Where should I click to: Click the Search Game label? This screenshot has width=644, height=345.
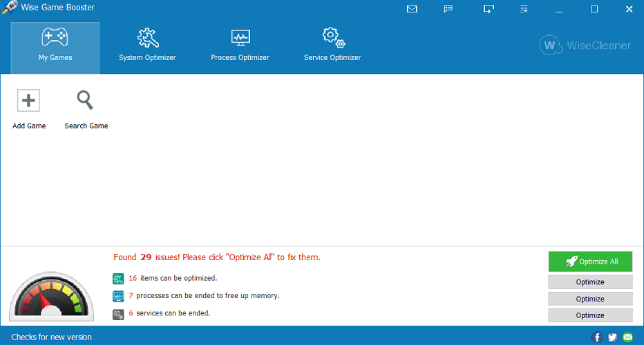(x=86, y=126)
